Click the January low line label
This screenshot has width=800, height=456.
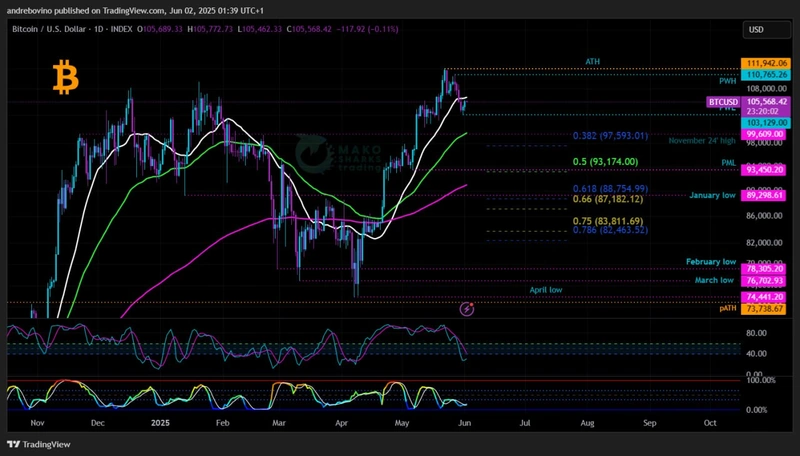click(713, 195)
